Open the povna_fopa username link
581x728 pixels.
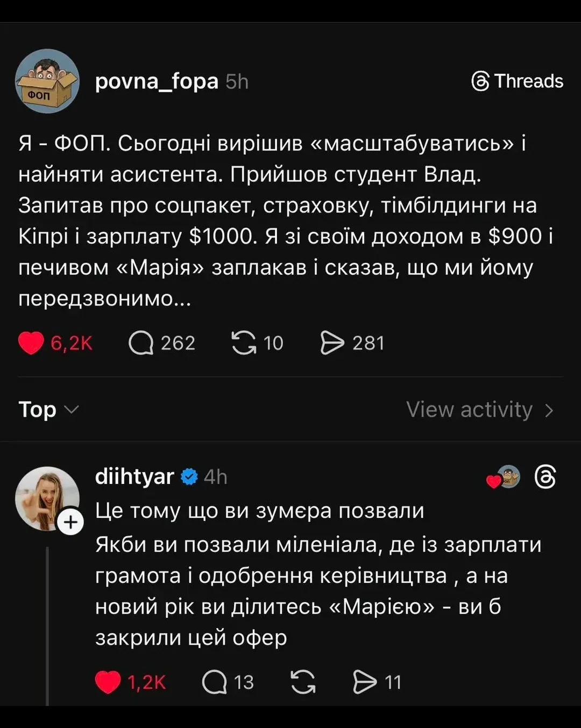157,81
